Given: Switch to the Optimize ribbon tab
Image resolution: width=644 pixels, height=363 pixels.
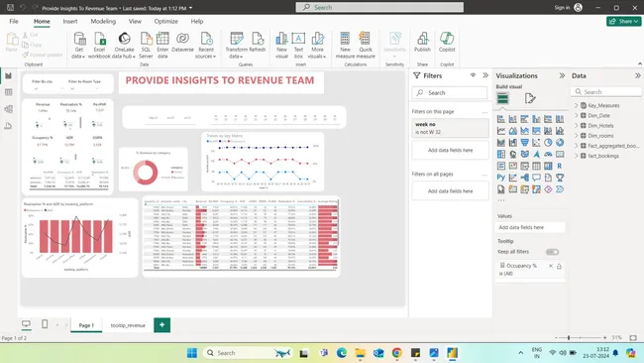Looking at the screenshot, I should point(165,22).
